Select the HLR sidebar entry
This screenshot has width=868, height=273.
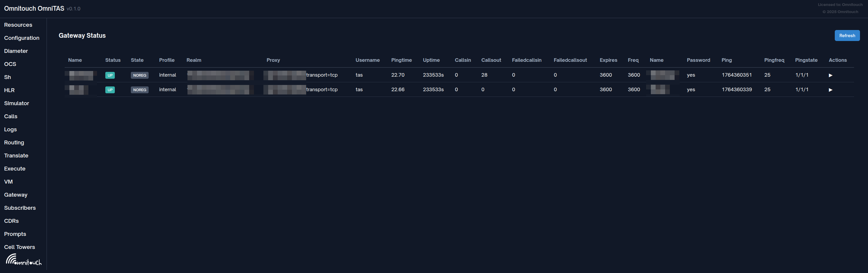pos(9,90)
